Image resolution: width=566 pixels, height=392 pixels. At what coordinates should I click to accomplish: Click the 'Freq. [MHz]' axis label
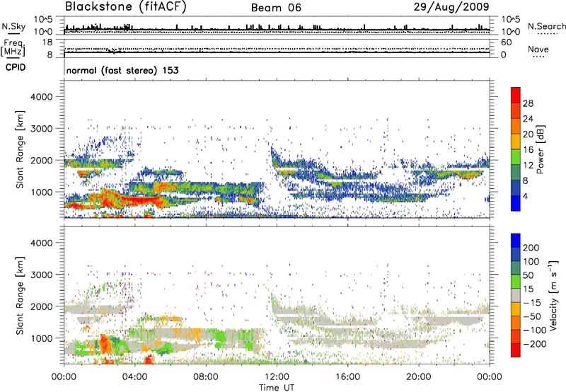click(13, 48)
